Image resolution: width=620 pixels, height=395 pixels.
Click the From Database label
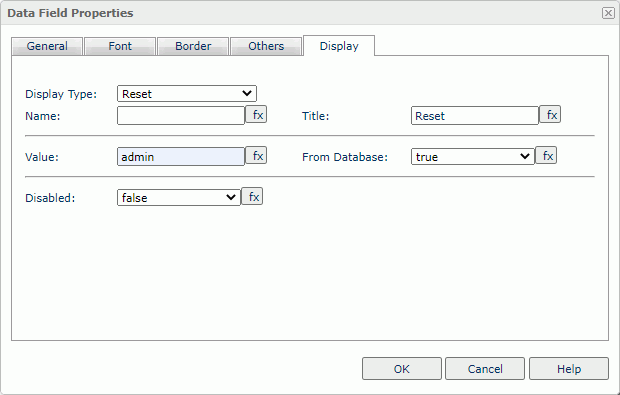coord(345,157)
